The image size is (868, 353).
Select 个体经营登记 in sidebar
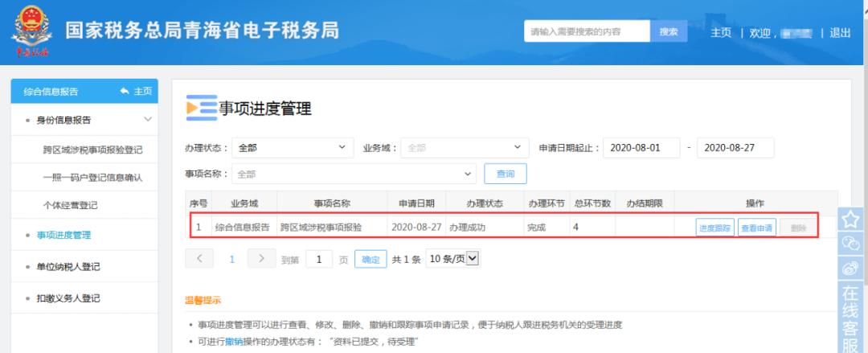pyautogui.click(x=70, y=206)
